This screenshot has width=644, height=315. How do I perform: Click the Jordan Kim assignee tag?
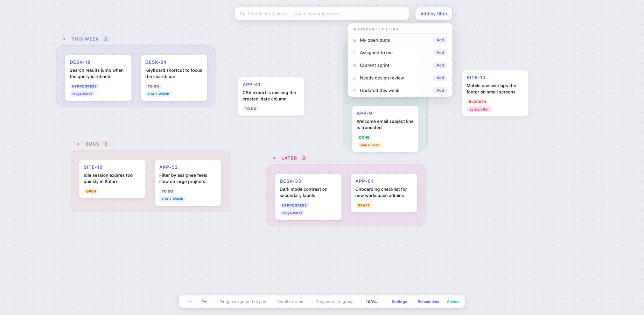click(x=479, y=109)
